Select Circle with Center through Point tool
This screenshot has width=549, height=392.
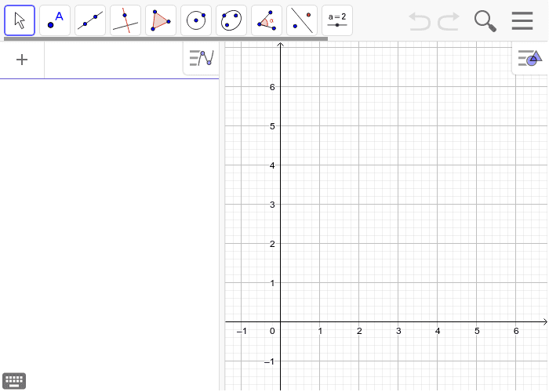coord(196,20)
